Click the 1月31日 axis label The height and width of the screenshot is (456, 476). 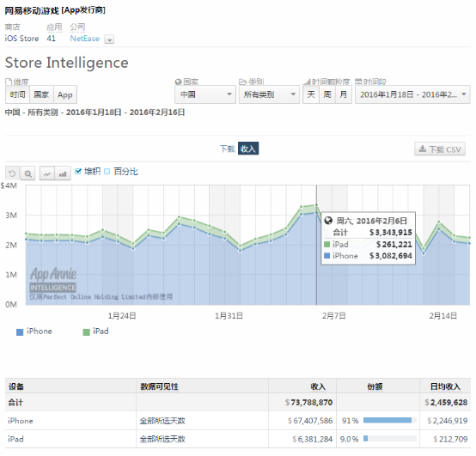point(229,316)
